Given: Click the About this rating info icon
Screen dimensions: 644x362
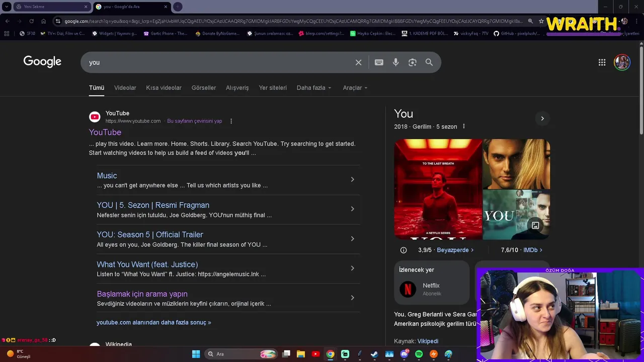Looking at the screenshot, I should (404, 250).
